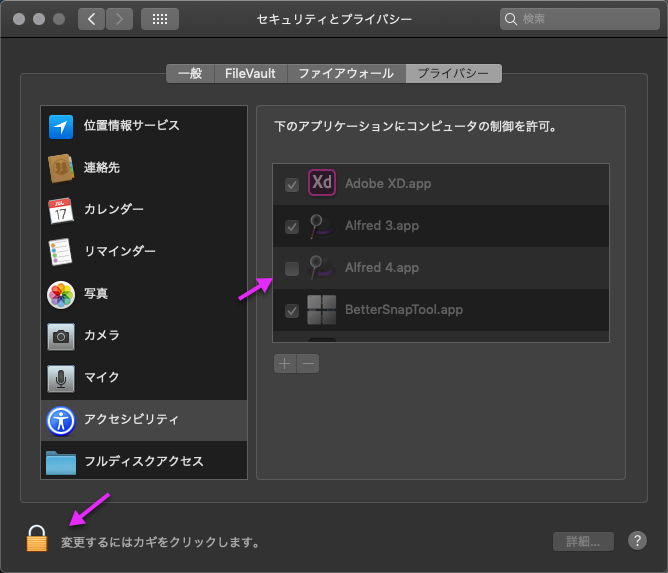The width and height of the screenshot is (668, 573).
Task: Click the BetterSnapTool.app name
Action: point(404,309)
